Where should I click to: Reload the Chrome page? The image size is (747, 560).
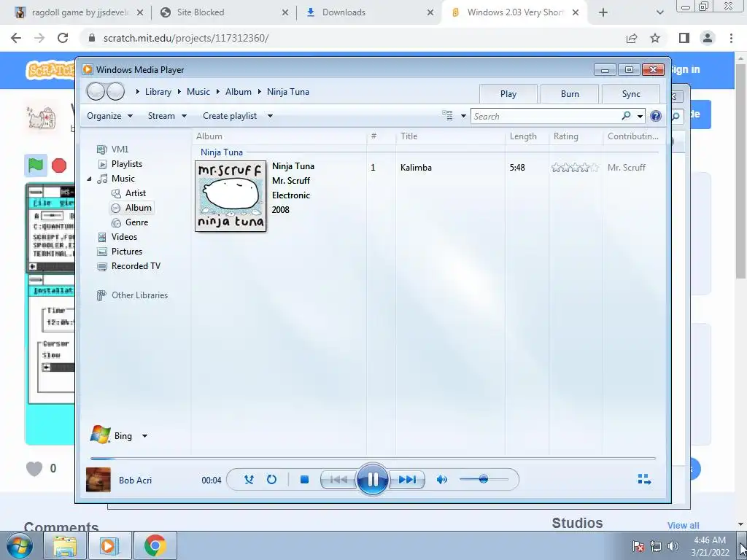[63, 38]
